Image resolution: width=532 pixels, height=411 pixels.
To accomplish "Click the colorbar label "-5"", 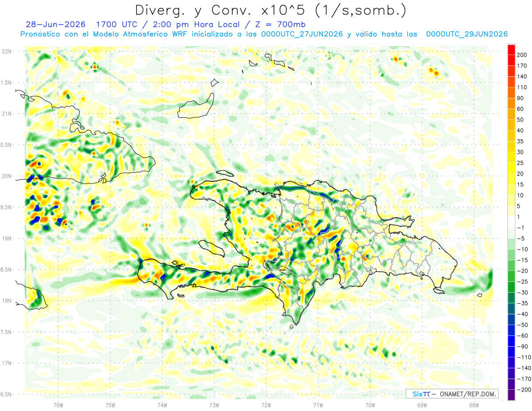I will 522,239.
